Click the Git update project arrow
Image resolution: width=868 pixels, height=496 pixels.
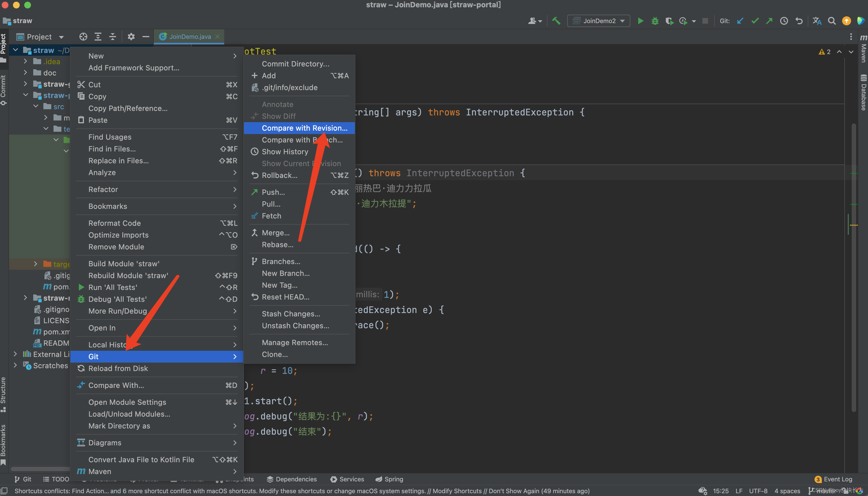740,21
